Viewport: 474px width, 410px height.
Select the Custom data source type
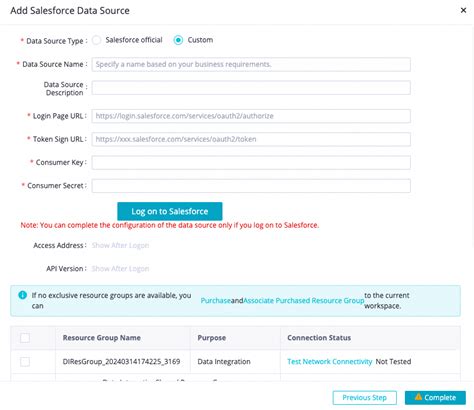coord(178,40)
